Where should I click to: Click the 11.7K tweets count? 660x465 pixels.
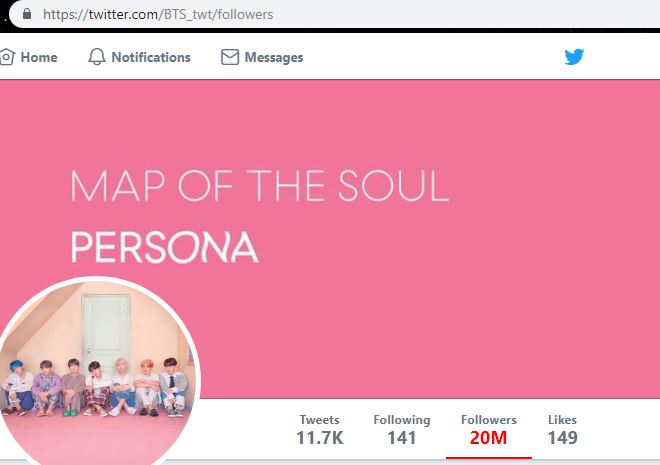320,438
